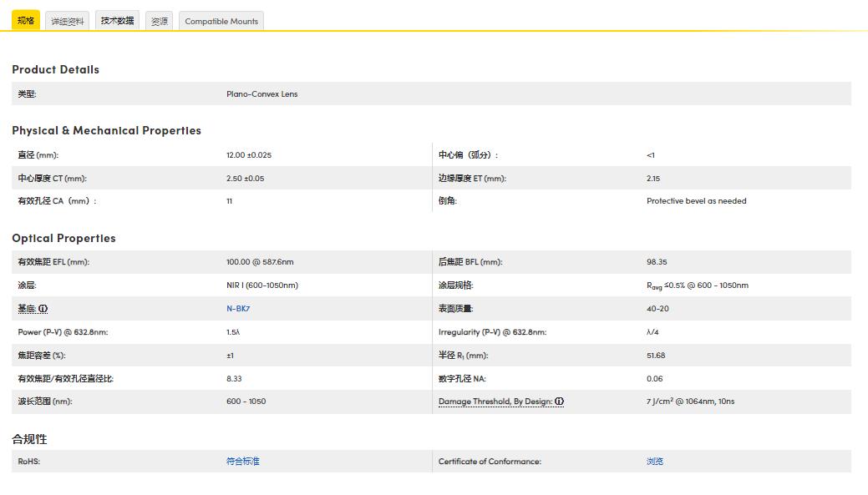Click the Plano-Convex Lens type value
The width and height of the screenshot is (868, 495).
pos(261,94)
